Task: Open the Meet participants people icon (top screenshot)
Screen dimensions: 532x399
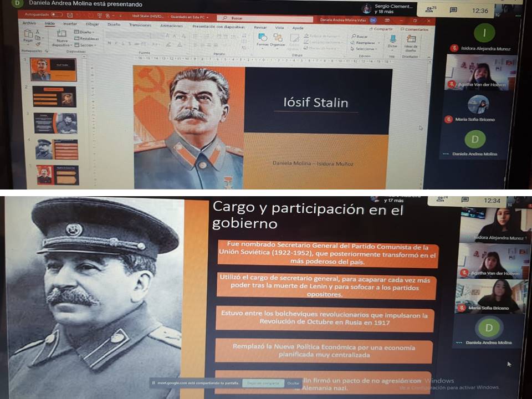Action: (x=431, y=9)
